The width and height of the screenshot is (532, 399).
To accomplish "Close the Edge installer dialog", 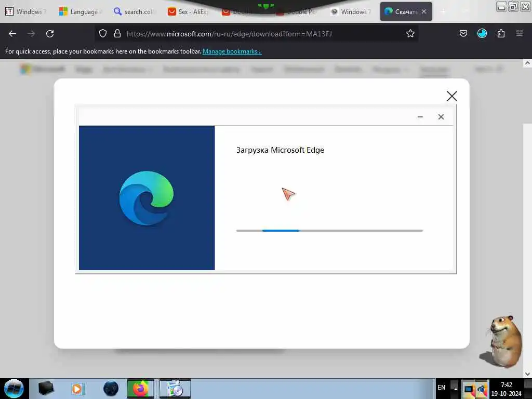I will 441,117.
